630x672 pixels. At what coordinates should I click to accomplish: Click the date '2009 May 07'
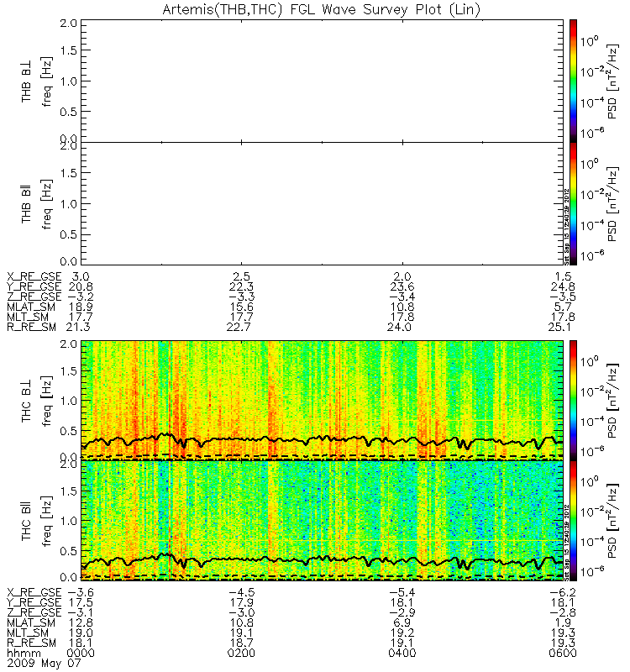pyautogui.click(x=44, y=663)
